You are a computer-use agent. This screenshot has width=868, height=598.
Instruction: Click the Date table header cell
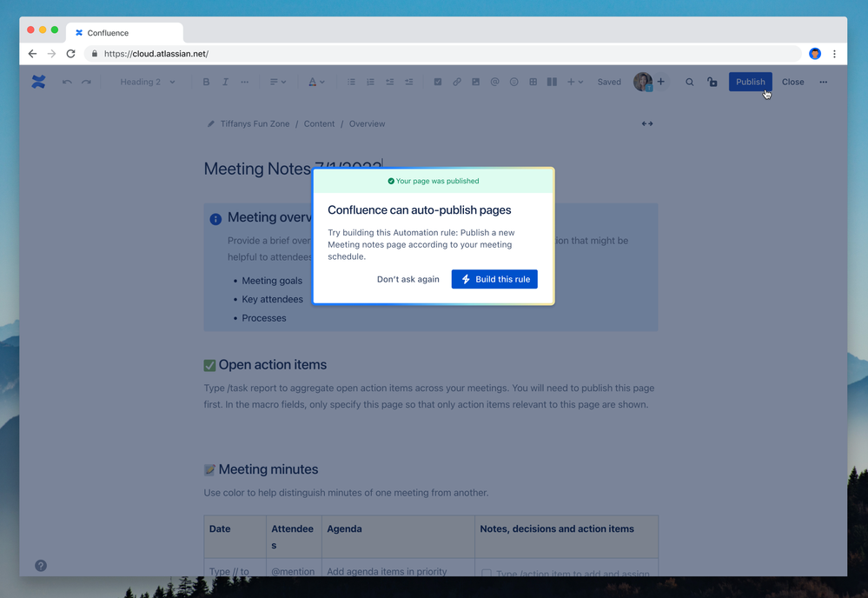(x=235, y=536)
